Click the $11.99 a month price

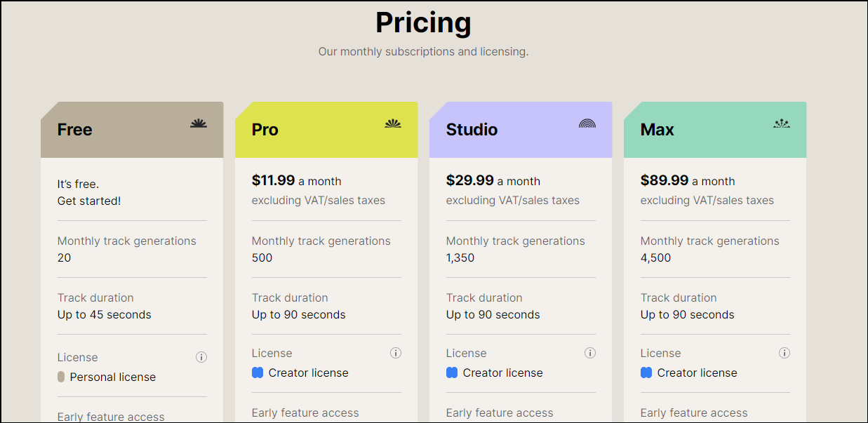point(296,181)
